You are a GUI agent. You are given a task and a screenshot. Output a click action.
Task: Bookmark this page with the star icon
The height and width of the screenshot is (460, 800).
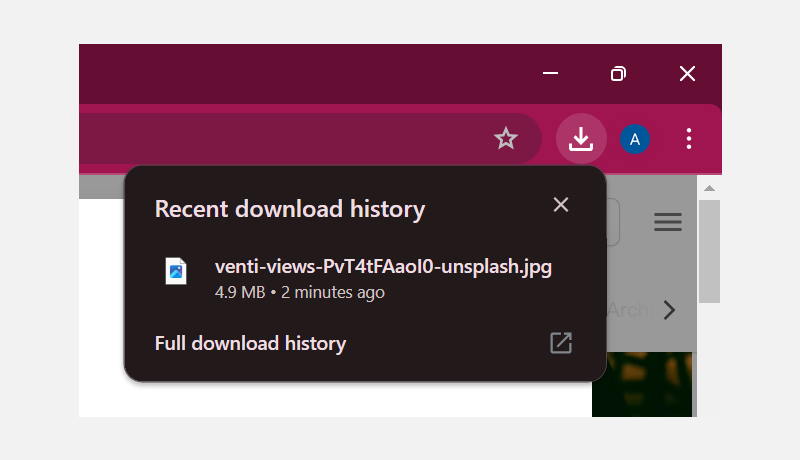pyautogui.click(x=506, y=138)
